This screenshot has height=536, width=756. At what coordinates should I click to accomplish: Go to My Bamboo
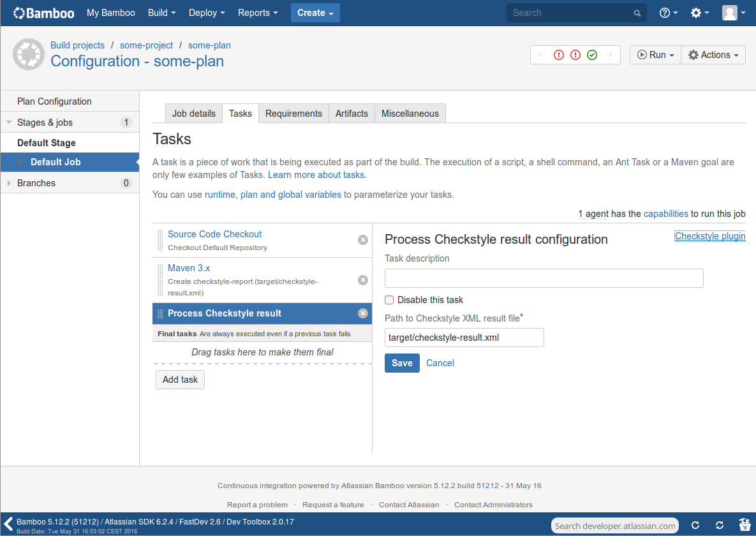pos(111,13)
